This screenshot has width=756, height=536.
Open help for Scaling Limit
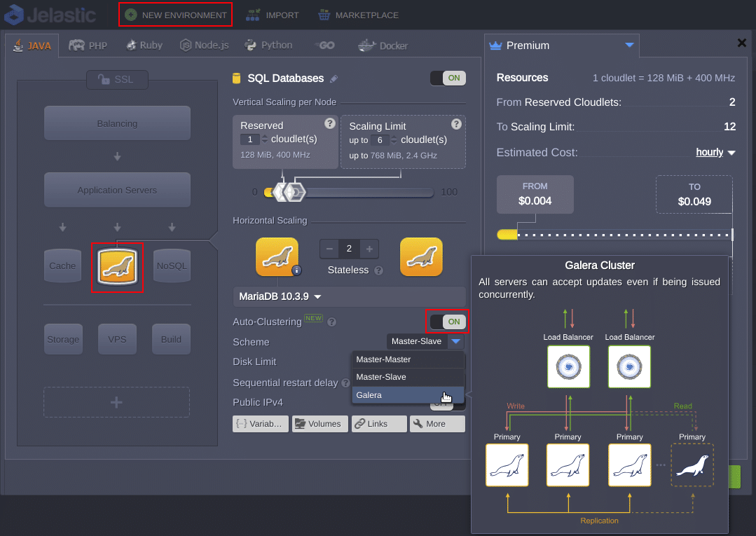(456, 124)
